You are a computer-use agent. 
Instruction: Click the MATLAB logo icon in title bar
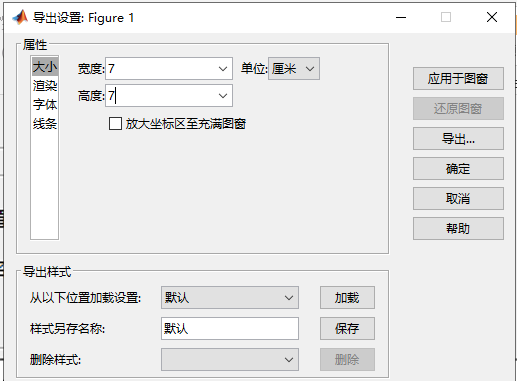click(x=20, y=17)
